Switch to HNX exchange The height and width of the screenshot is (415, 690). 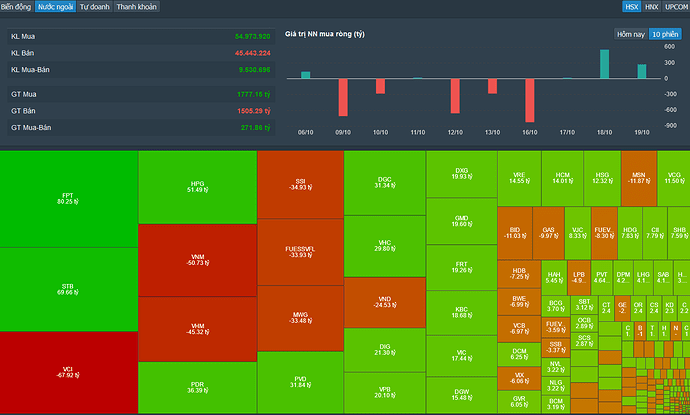click(651, 7)
